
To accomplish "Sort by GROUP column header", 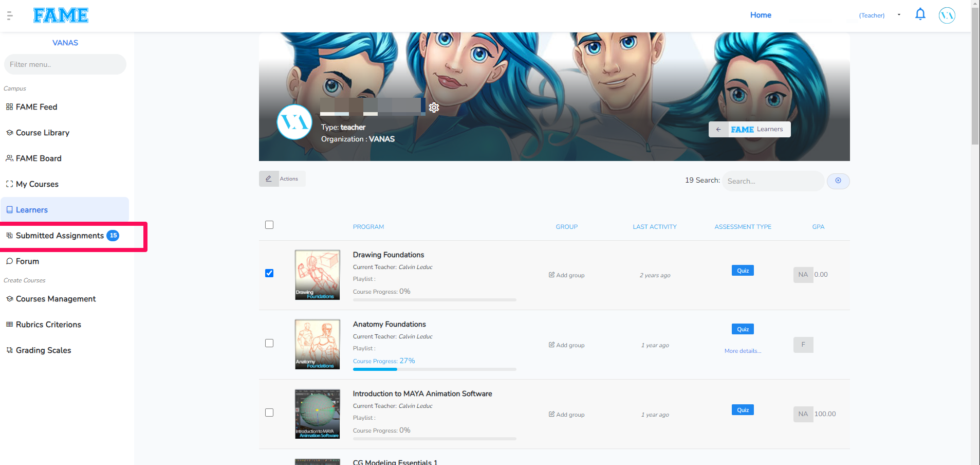I will pyautogui.click(x=567, y=227).
